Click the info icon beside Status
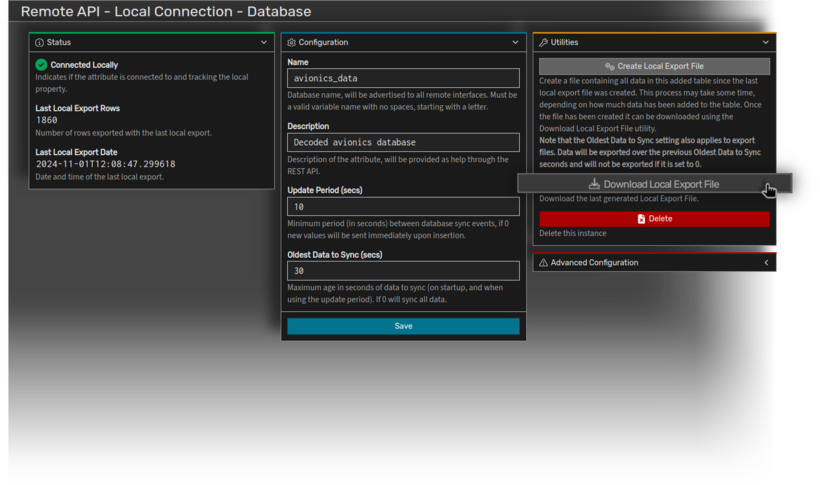The width and height of the screenshot is (820, 485). [39, 42]
